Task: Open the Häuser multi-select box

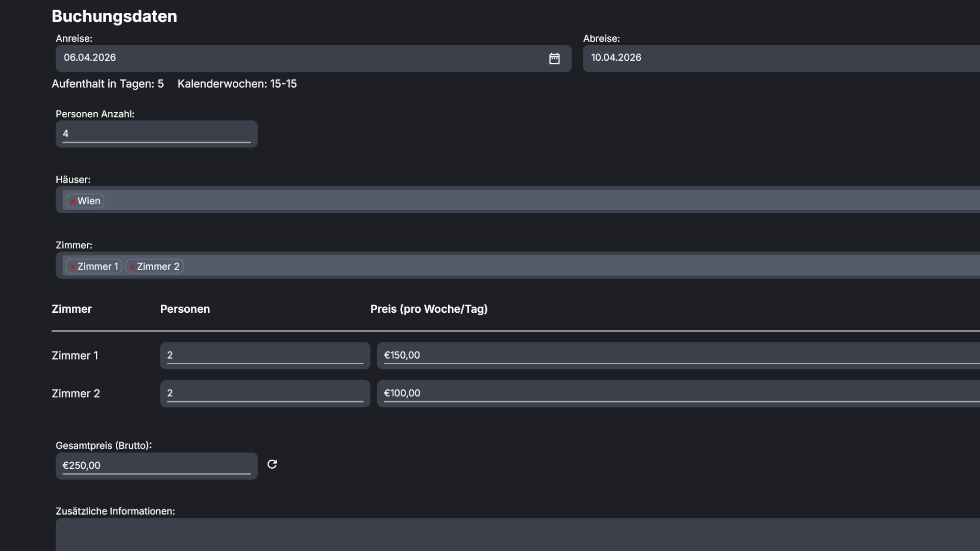Action: (x=518, y=200)
